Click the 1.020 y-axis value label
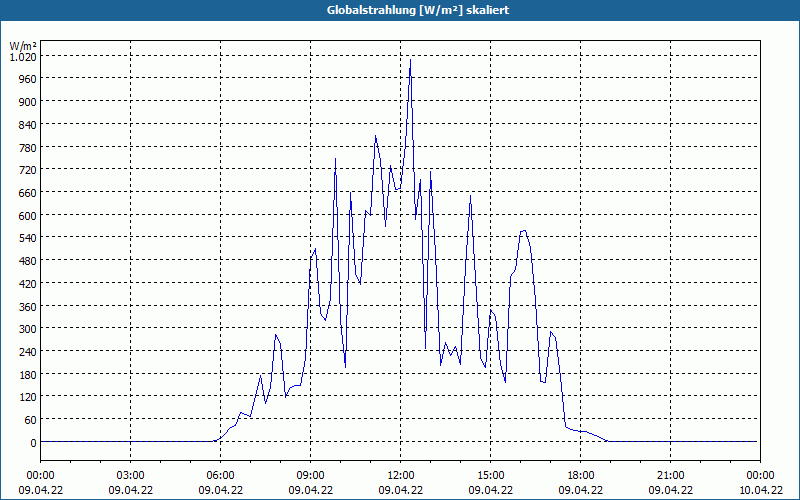800x500 pixels. pos(23,57)
